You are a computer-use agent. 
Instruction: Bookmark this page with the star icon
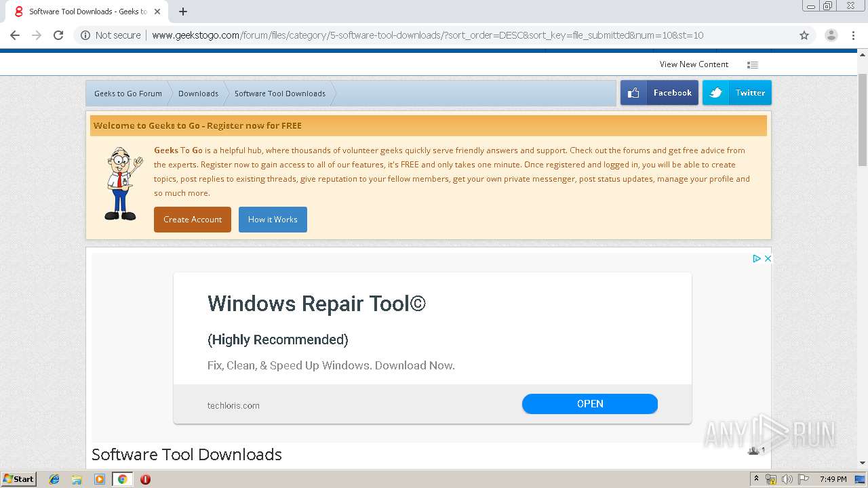pyautogui.click(x=804, y=35)
